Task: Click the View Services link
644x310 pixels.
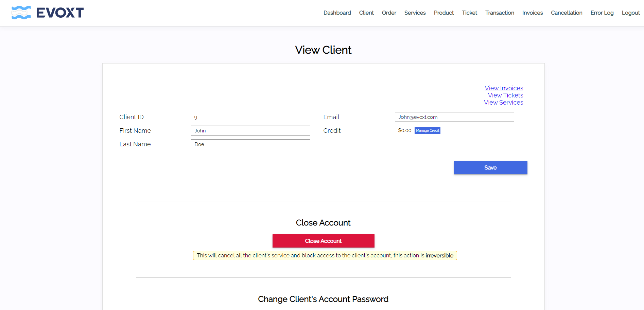Action: pos(503,103)
